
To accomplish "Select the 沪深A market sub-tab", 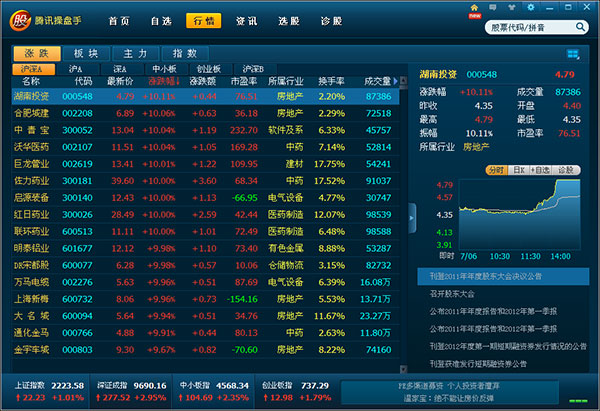I will click(34, 69).
